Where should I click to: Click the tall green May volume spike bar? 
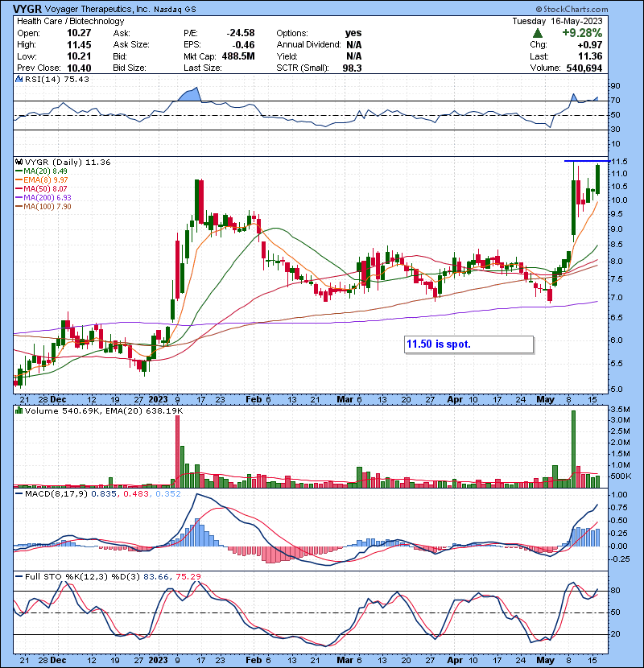[573, 449]
